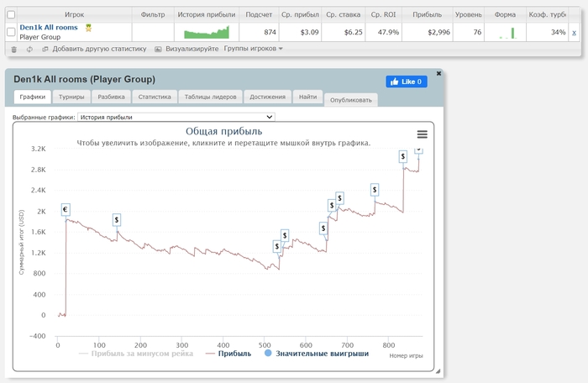Check the Den1k All rooms row checkbox

pyautogui.click(x=11, y=32)
